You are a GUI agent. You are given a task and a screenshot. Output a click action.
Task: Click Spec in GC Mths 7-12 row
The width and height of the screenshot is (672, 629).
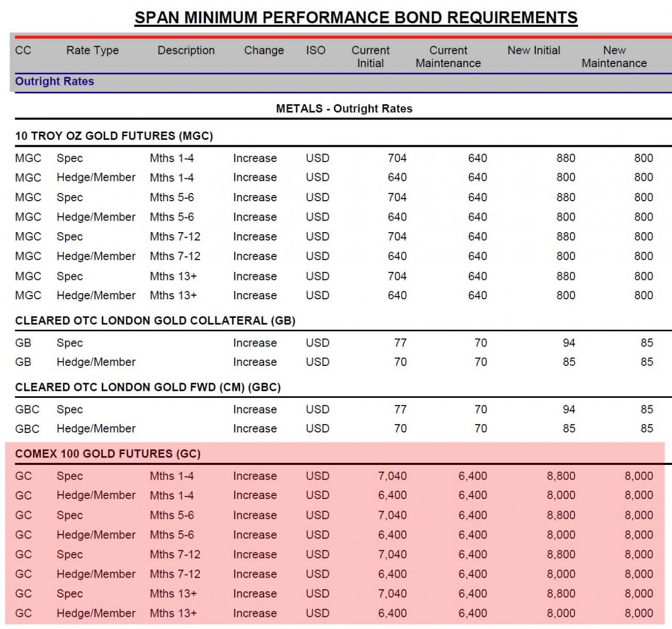tap(70, 555)
